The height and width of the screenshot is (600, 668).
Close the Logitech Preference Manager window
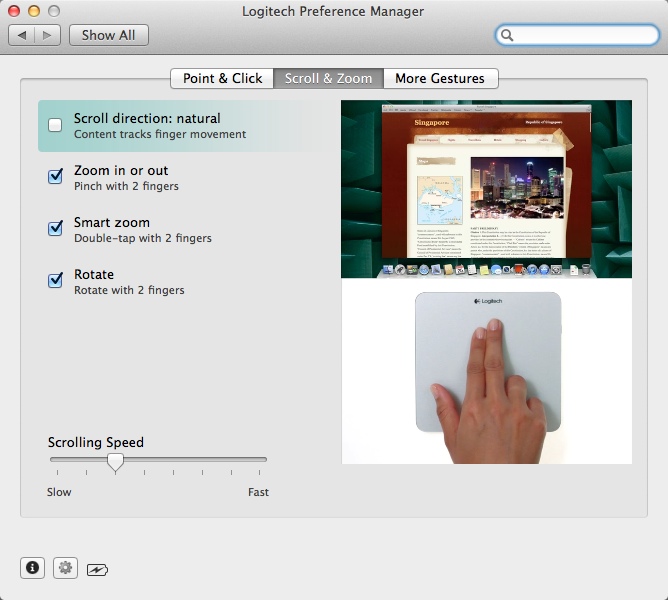[x=14, y=11]
